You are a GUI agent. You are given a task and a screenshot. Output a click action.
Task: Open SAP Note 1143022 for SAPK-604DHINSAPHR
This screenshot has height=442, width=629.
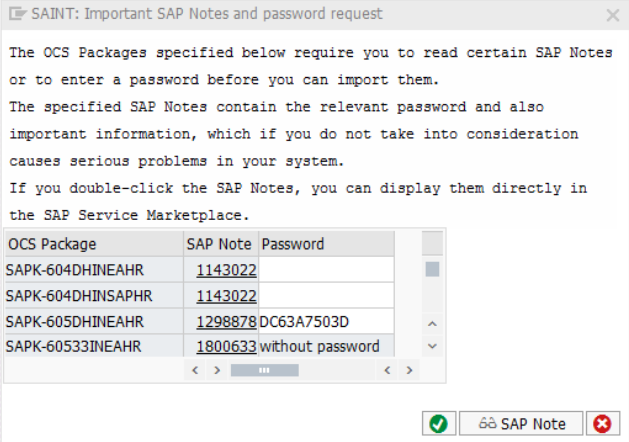click(x=226, y=296)
